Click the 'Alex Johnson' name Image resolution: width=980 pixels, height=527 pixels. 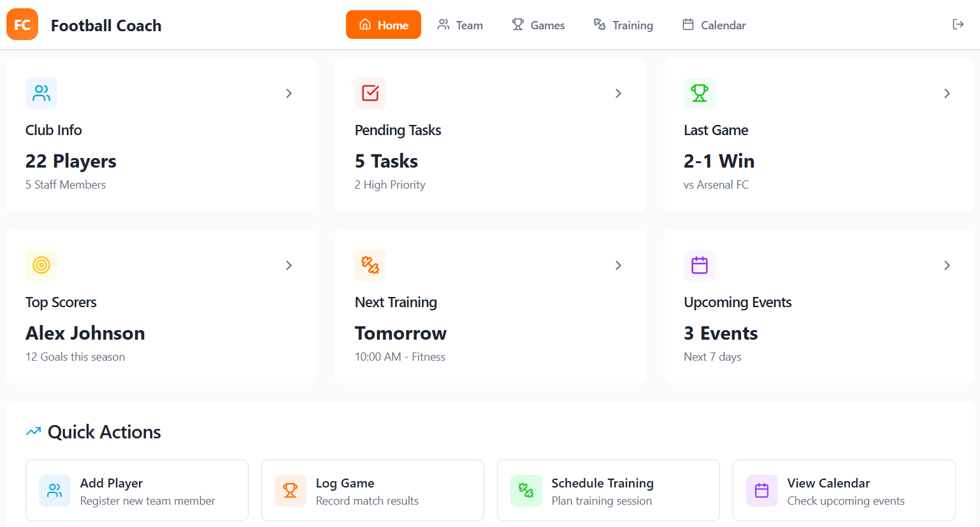pos(85,333)
